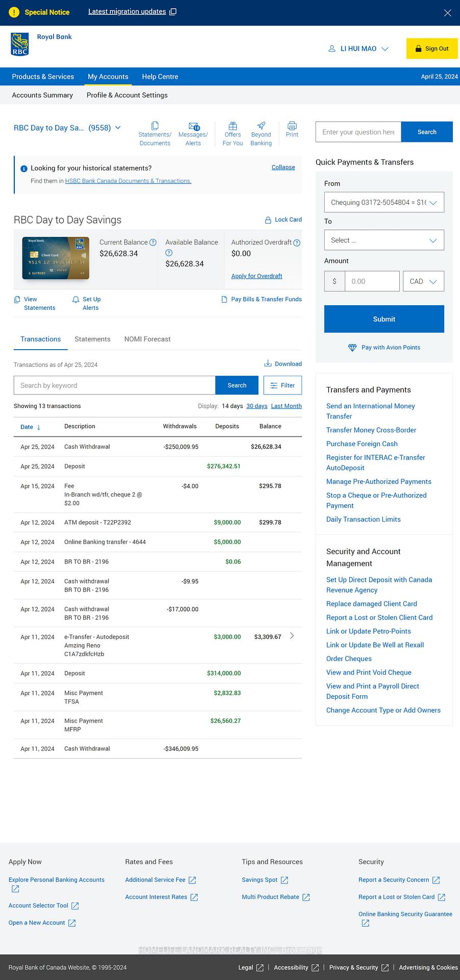Click the Sign Out button

432,48
